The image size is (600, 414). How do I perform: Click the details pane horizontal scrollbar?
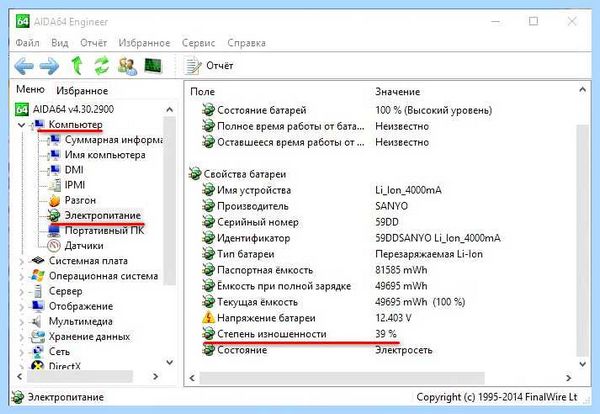click(342, 378)
